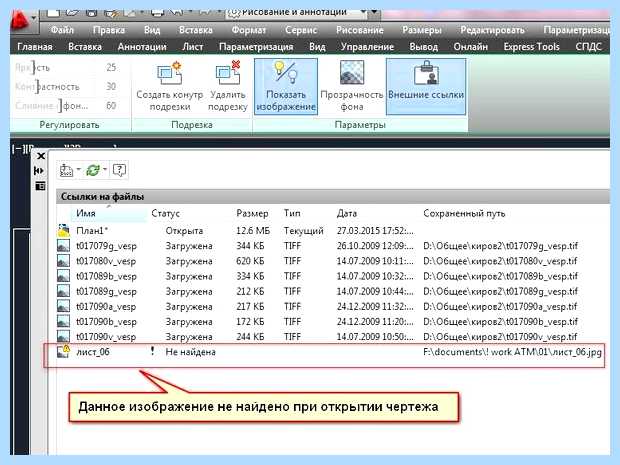Open dropdown next to refresh icon
Screen dimensions: 620x465
[105, 170]
